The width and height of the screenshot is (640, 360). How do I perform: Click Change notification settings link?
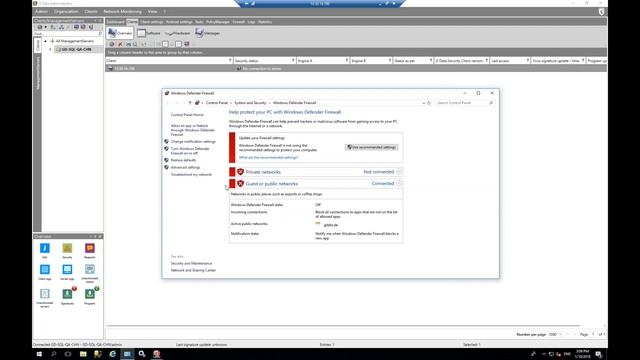(193, 142)
